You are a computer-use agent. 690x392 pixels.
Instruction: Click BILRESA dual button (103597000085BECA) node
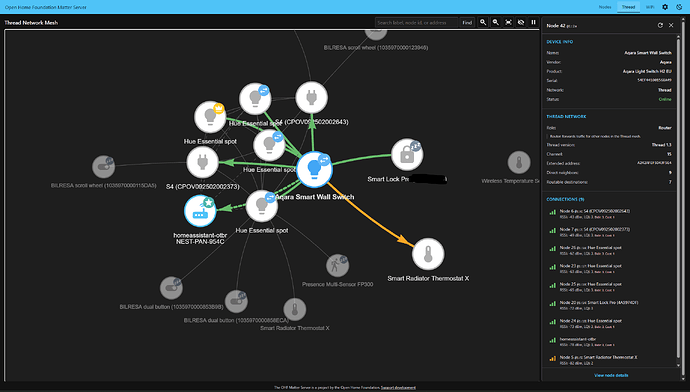click(x=236, y=301)
